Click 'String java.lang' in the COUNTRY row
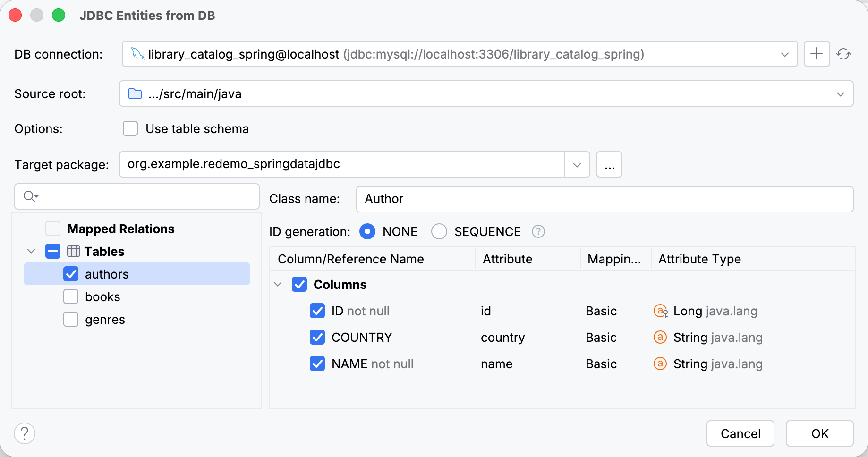The image size is (868, 457). (718, 338)
